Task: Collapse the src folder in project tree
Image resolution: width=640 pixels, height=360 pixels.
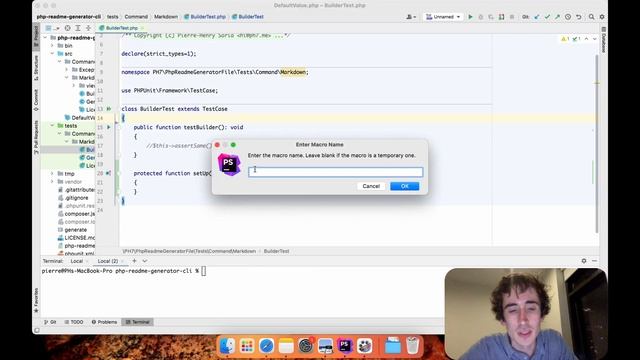Action: click(52, 53)
